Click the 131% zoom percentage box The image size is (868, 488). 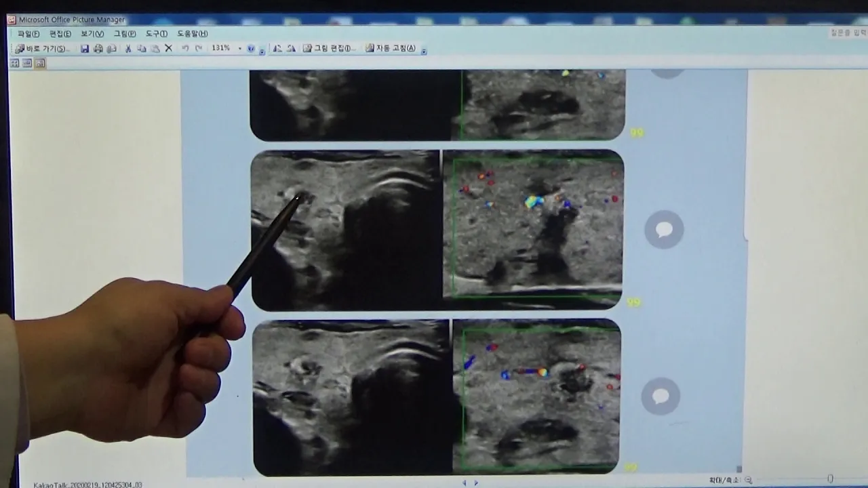tap(221, 48)
